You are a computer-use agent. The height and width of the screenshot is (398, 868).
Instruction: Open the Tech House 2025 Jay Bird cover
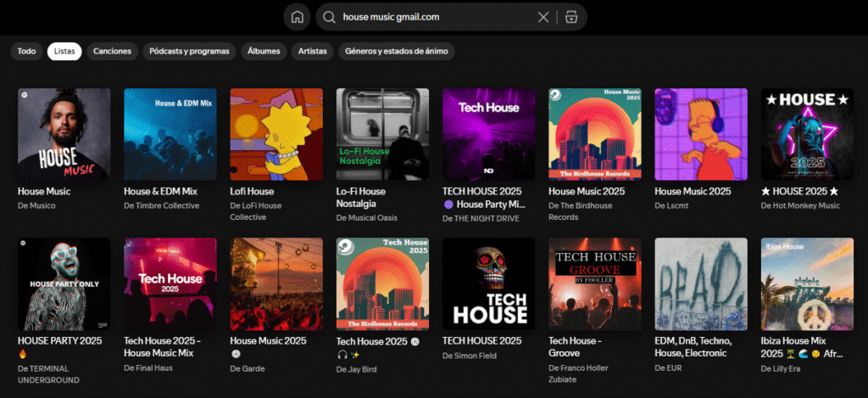382,283
